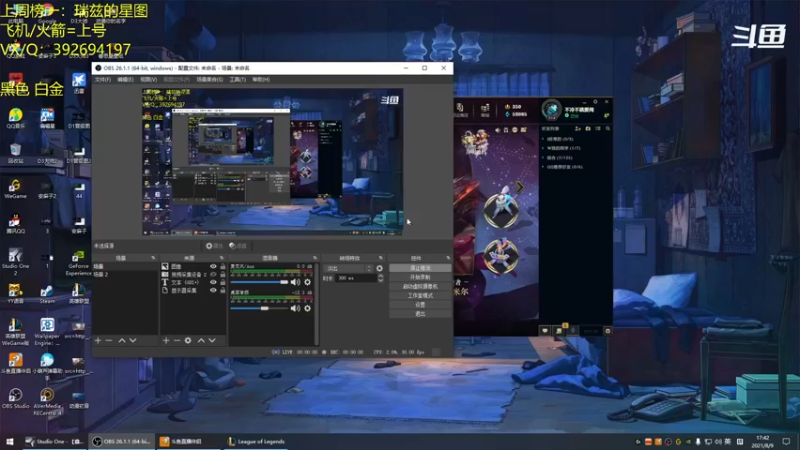
Task: Open the 腾讯QQ desktop shortcut
Action: coord(15,224)
